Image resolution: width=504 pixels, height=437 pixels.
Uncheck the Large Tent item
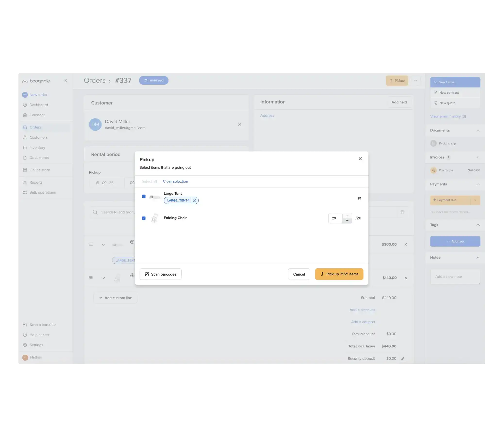coord(144,196)
